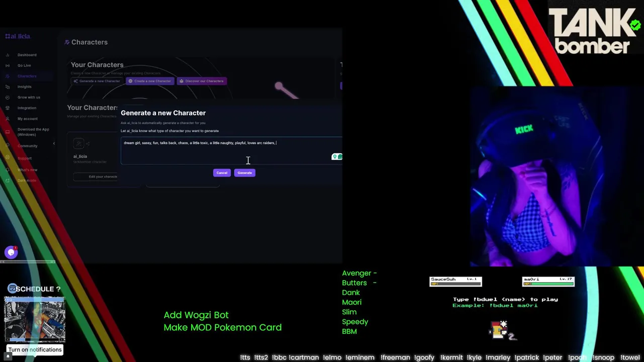The height and width of the screenshot is (362, 644).
Task: Click the 'Add Wogzi Bot' text
Action: pyautogui.click(x=196, y=315)
